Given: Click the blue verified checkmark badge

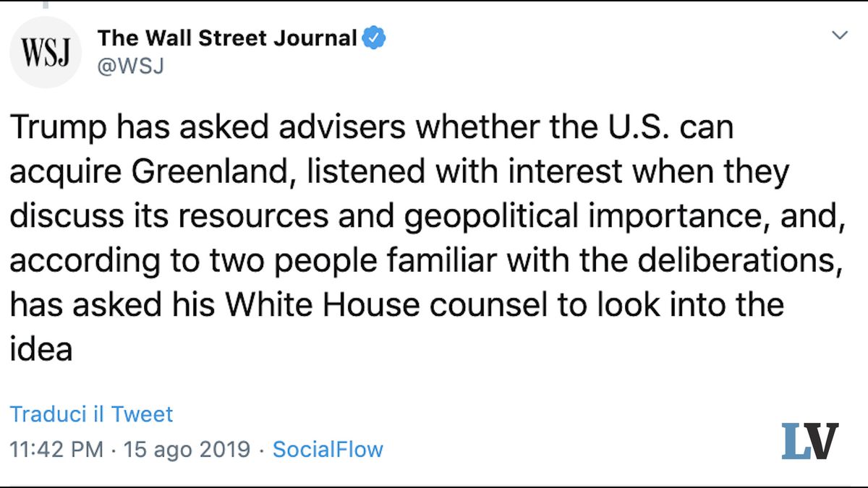Looking at the screenshot, I should [x=374, y=36].
